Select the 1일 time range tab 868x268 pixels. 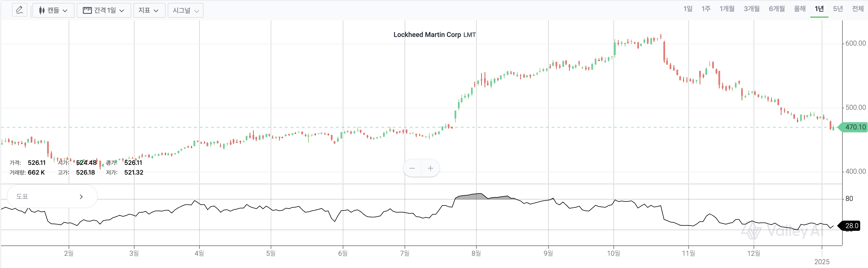click(x=688, y=9)
